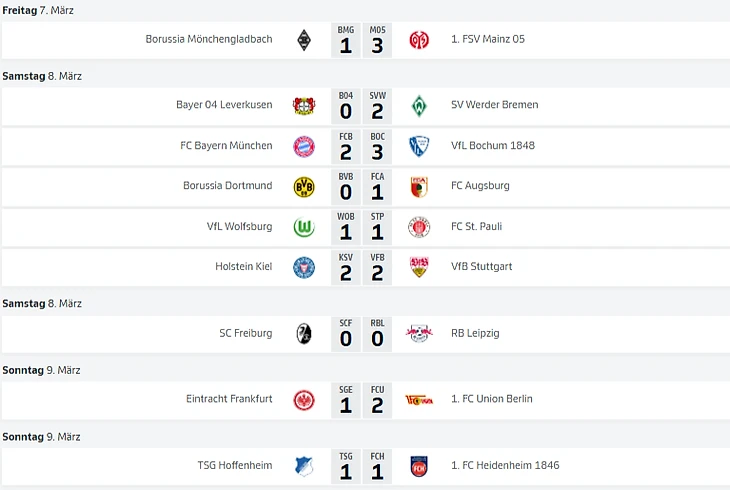Click the green VfL Wolfsburg logo

[x=304, y=227]
